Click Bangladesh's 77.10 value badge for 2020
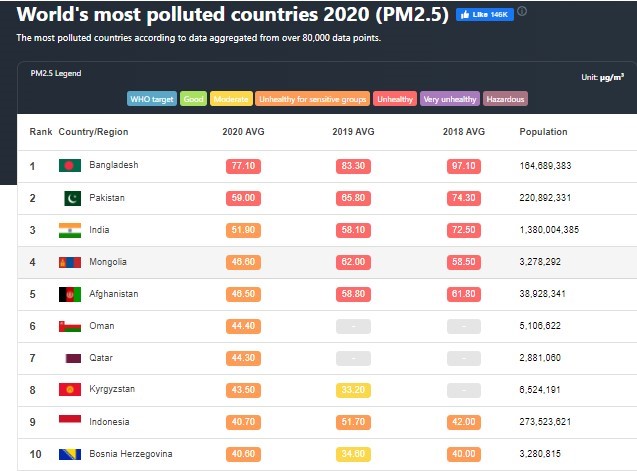 241,165
